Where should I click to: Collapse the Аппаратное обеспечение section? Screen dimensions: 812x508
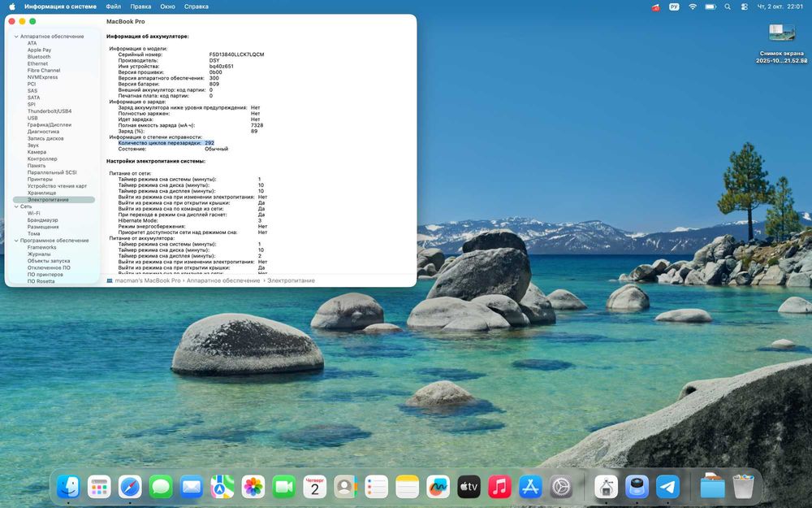pyautogui.click(x=15, y=37)
